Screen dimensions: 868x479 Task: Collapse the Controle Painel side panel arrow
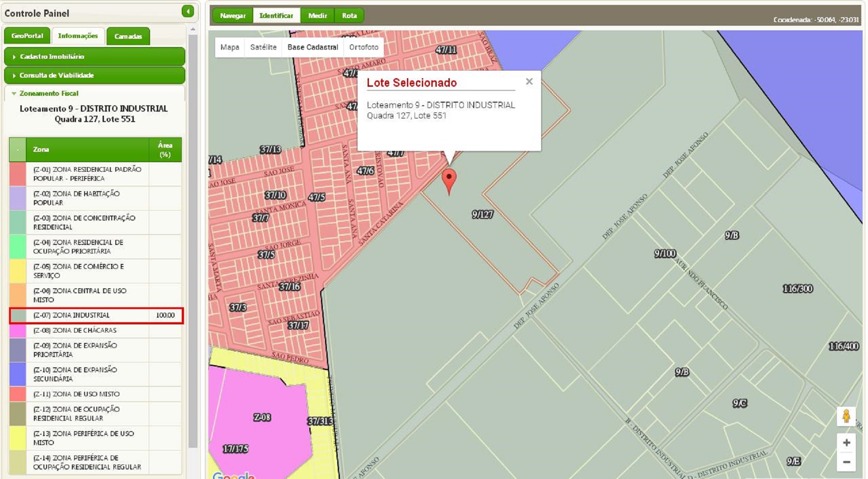pyautogui.click(x=188, y=11)
